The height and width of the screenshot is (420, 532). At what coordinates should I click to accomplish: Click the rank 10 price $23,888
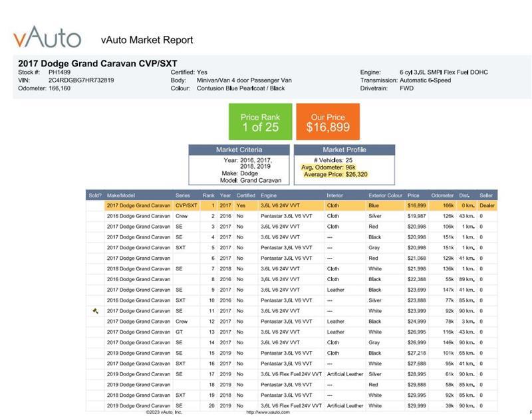(416, 300)
